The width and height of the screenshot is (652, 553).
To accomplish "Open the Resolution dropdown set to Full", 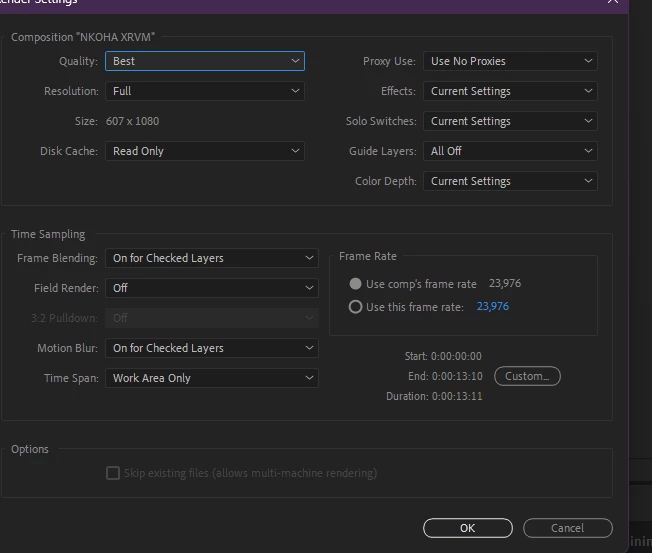I will point(205,91).
